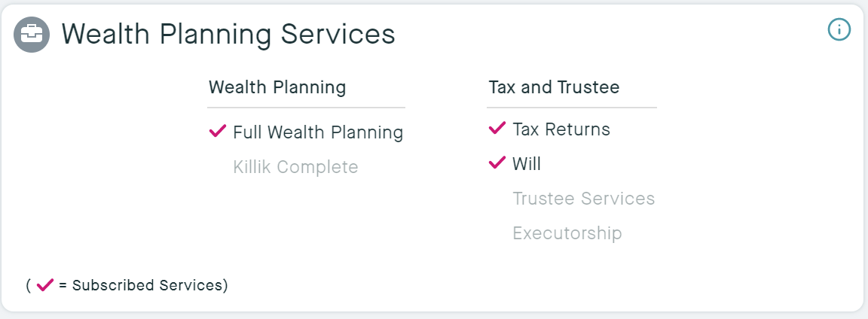
Task: Choose the 'Executorship' option
Action: tap(567, 233)
